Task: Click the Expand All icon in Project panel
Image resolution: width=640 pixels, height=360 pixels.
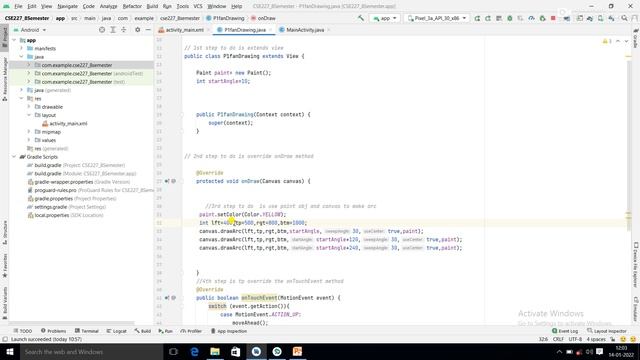Action: coord(113,30)
